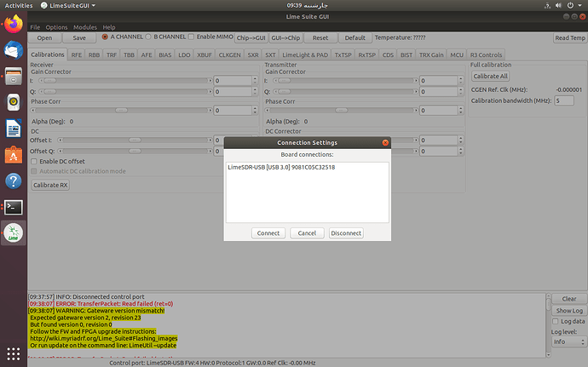Screen dimensions: 588x367
Task: Open the Modules menu
Action: pyautogui.click(x=84, y=27)
